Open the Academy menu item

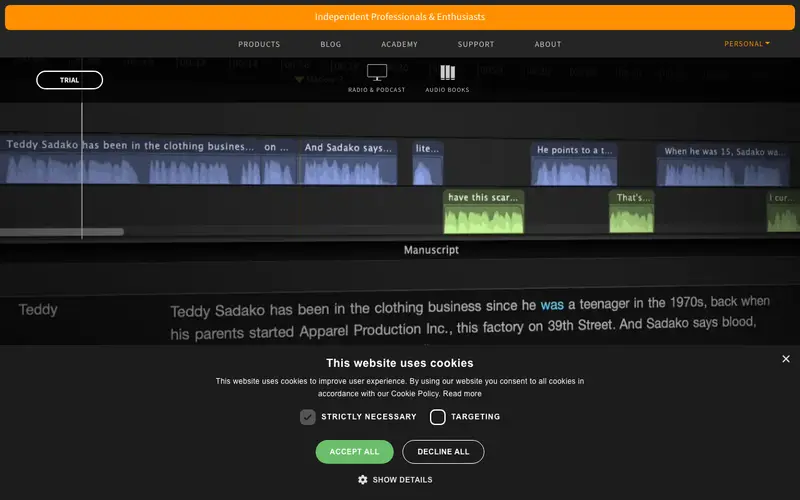click(x=399, y=44)
